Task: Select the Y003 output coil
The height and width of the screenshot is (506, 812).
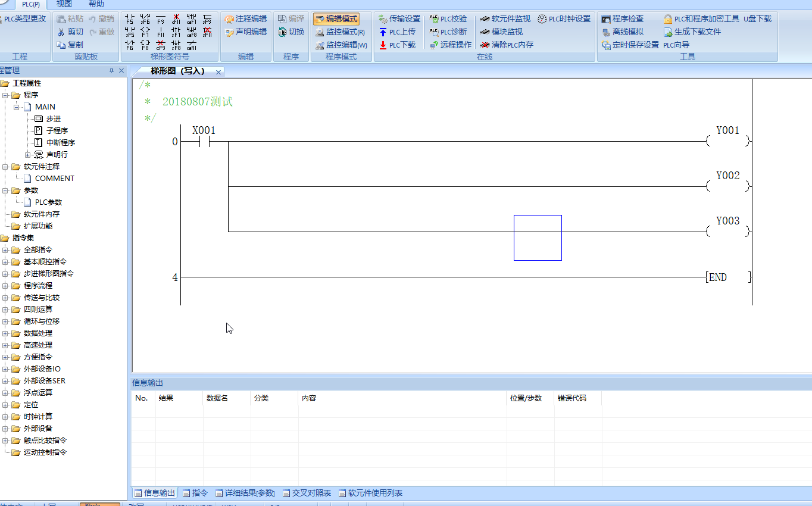Action: (x=728, y=227)
